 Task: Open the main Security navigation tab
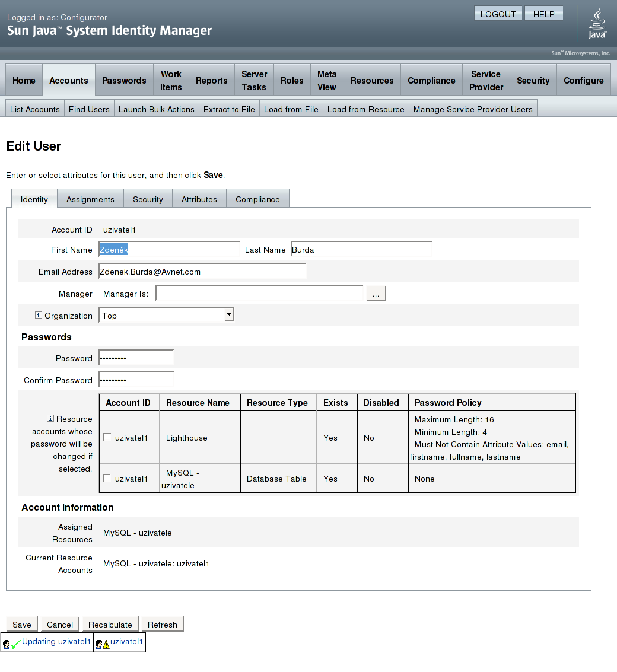coord(533,80)
